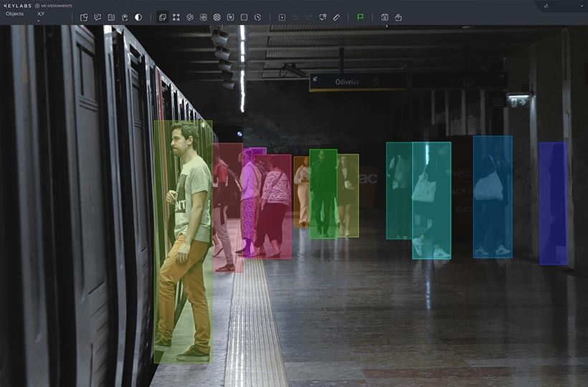The height and width of the screenshot is (387, 588).
Task: Click the green flag icon
Action: pos(361,17)
